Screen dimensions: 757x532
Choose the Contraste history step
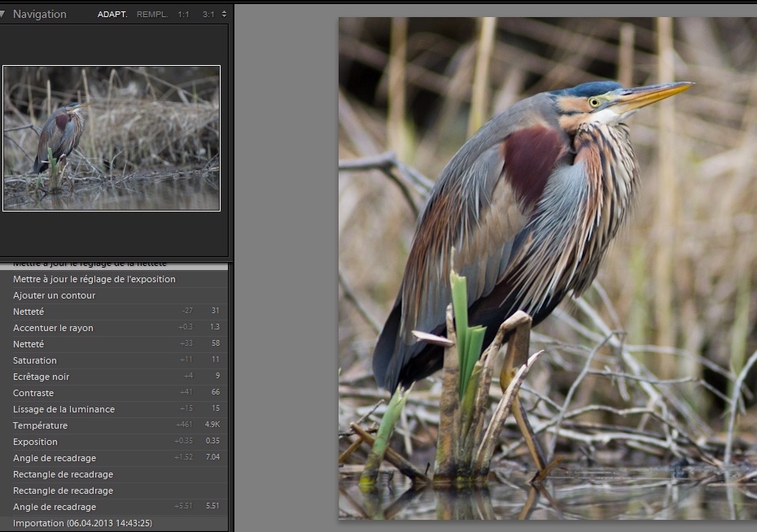pos(114,393)
